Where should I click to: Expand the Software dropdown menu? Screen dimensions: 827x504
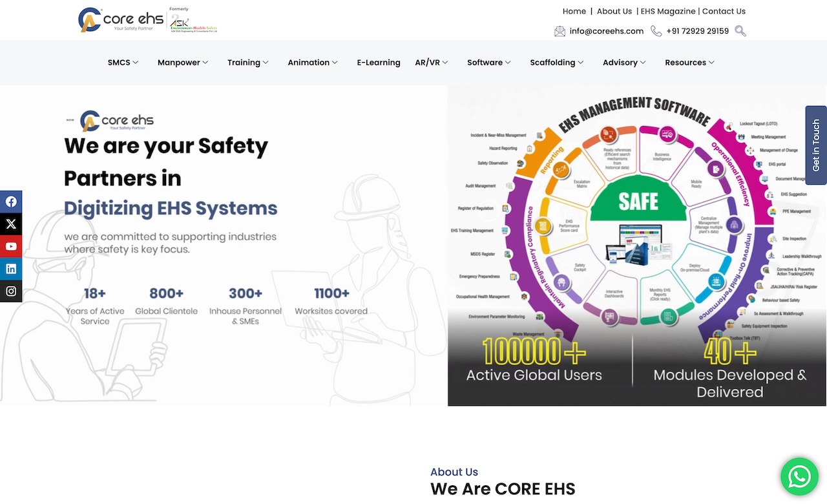point(489,63)
